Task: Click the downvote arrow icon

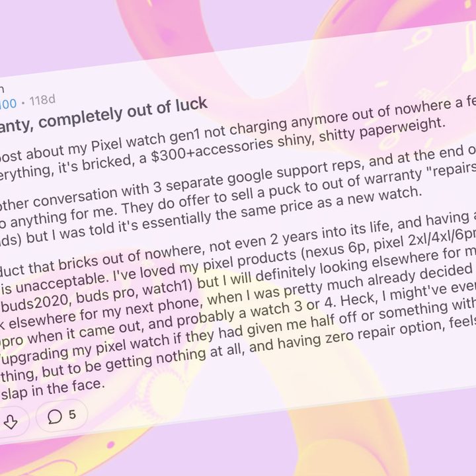Action: (11, 421)
